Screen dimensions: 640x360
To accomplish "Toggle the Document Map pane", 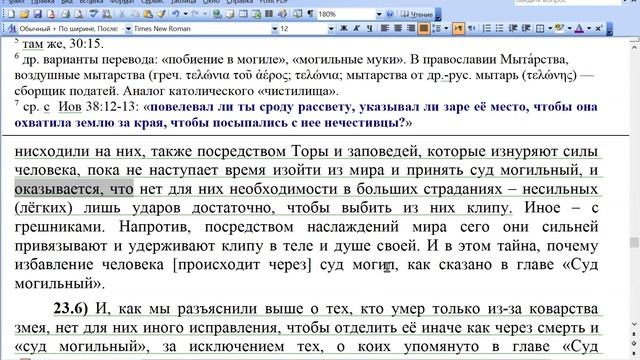I will [x=298, y=14].
